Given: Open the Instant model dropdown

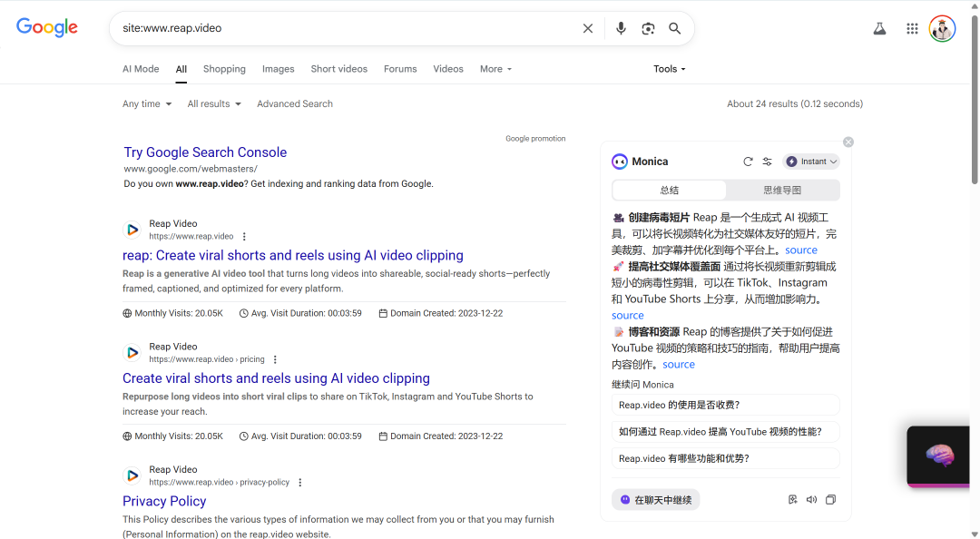Looking at the screenshot, I should (811, 162).
